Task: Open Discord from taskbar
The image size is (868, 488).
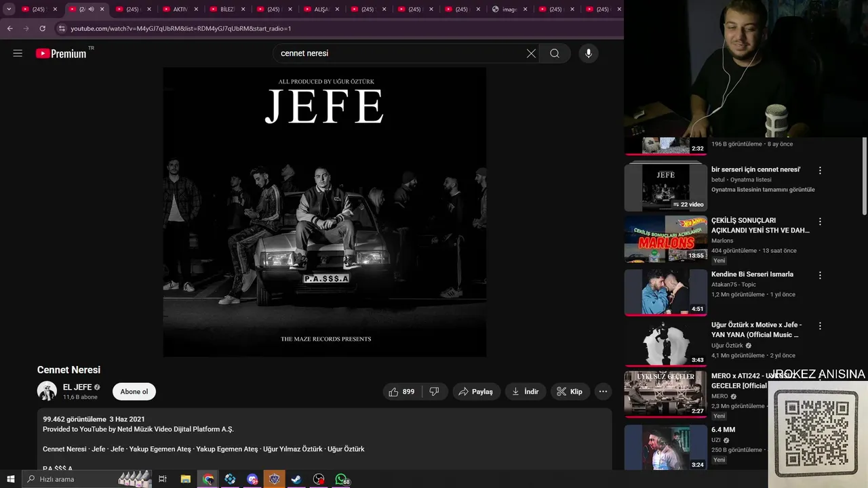Action: point(252,479)
